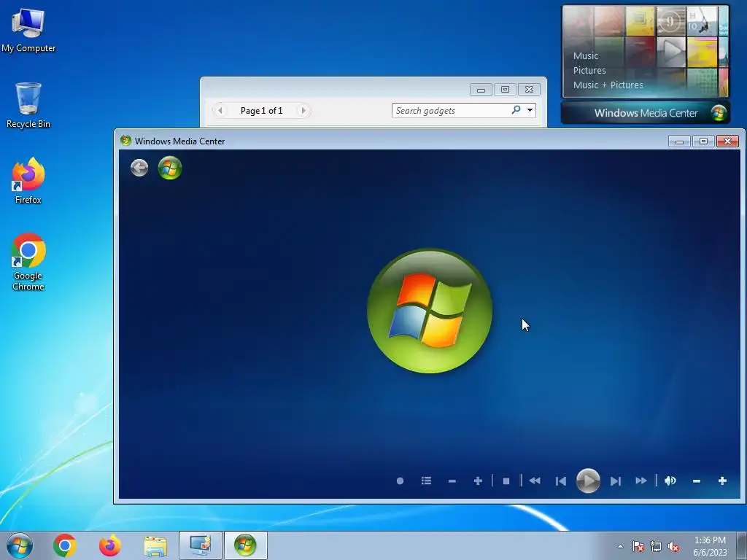747x560 pixels.
Task: Click the large Media Center logo
Action: [x=430, y=311]
